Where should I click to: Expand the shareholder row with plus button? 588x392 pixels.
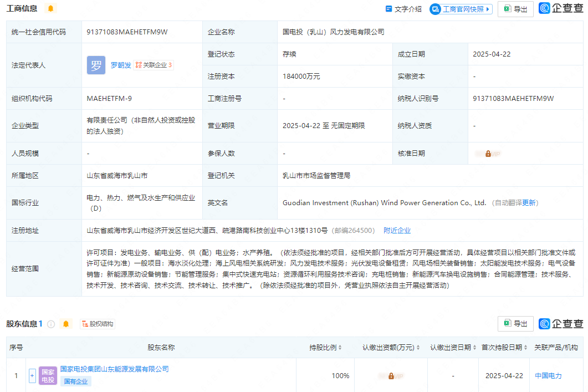[32, 375]
